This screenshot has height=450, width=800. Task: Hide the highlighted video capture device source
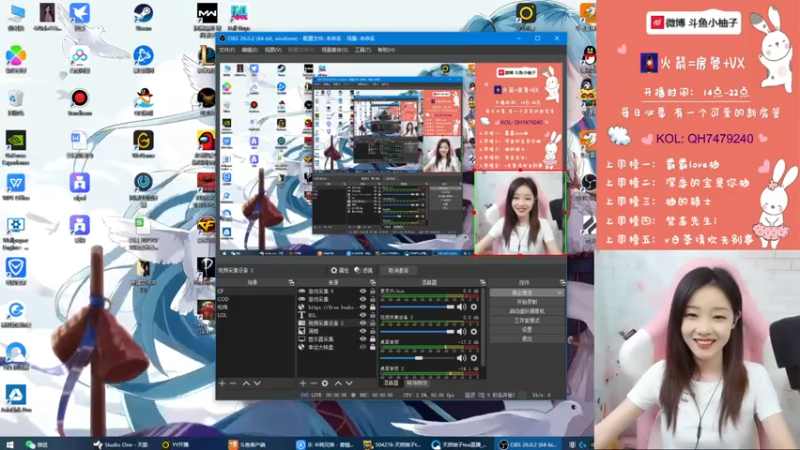(363, 323)
